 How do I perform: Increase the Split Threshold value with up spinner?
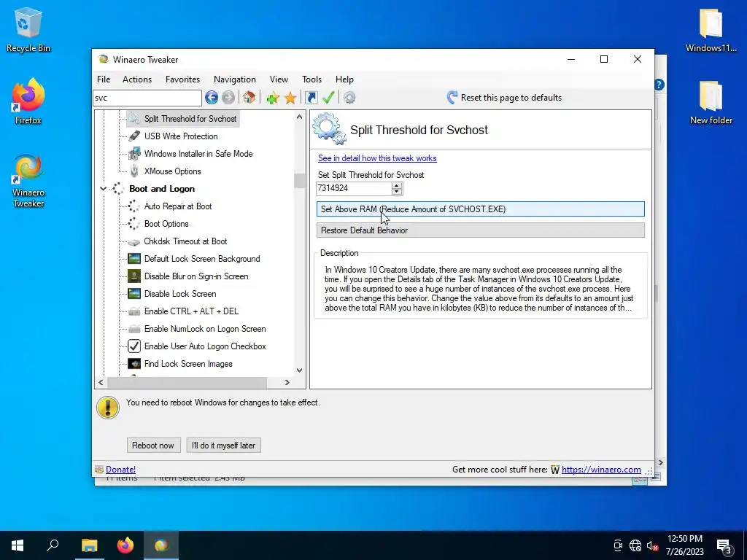(396, 185)
